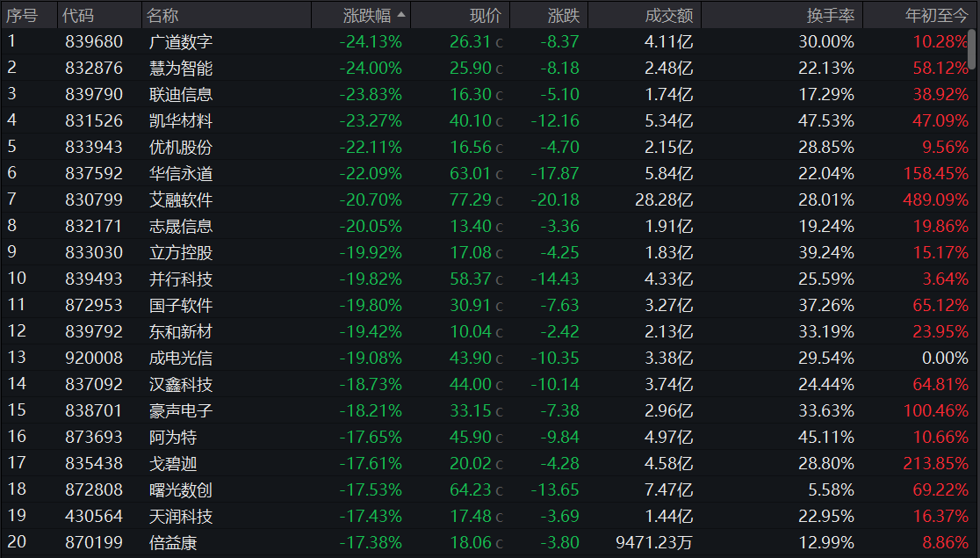Screen dimensions: 980x558
Task: Select stock 艾融软件
Action: point(181,200)
